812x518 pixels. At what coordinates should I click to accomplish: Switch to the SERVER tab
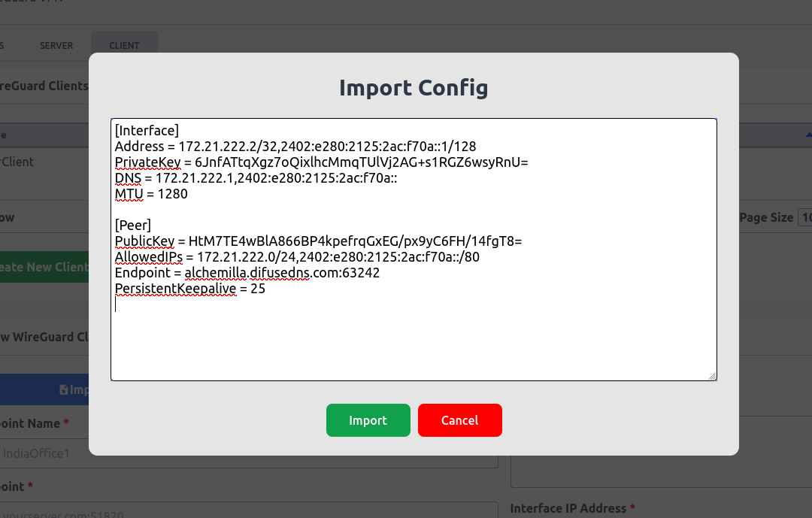[56, 45]
